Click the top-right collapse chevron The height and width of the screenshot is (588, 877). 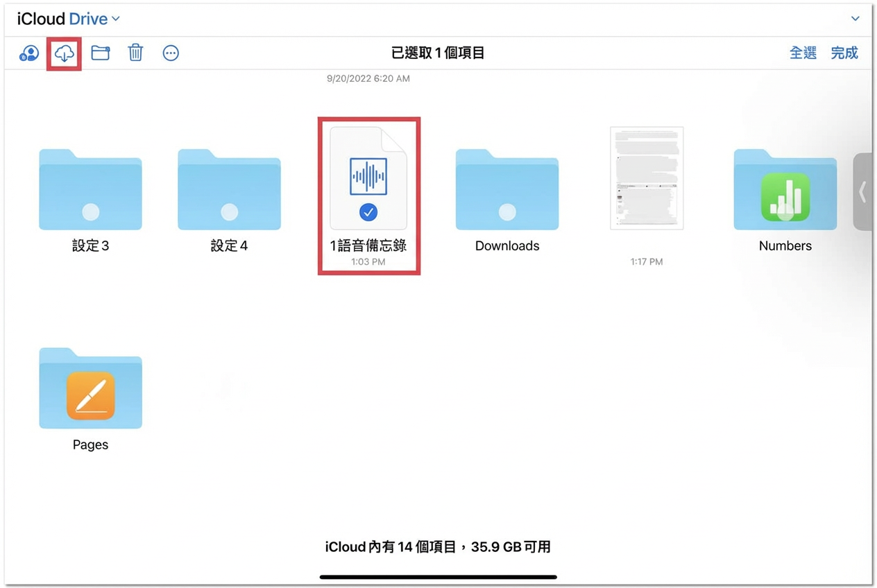(856, 19)
